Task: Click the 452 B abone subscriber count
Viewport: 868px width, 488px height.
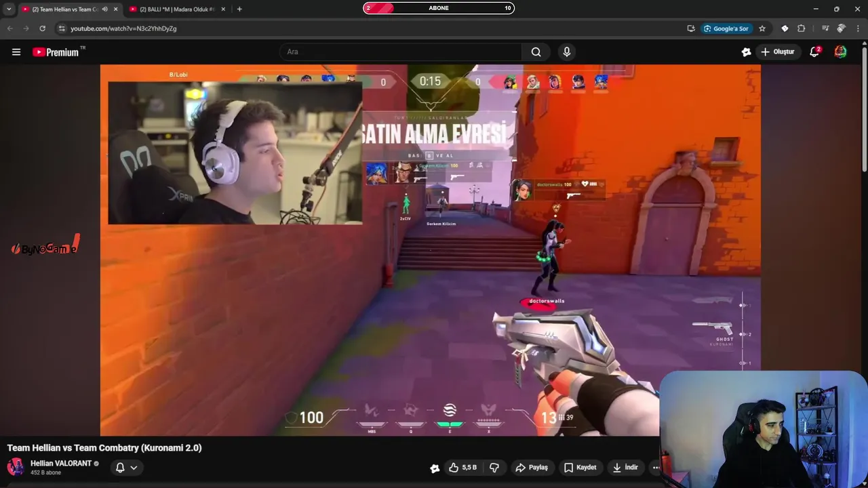Action: [x=45, y=472]
